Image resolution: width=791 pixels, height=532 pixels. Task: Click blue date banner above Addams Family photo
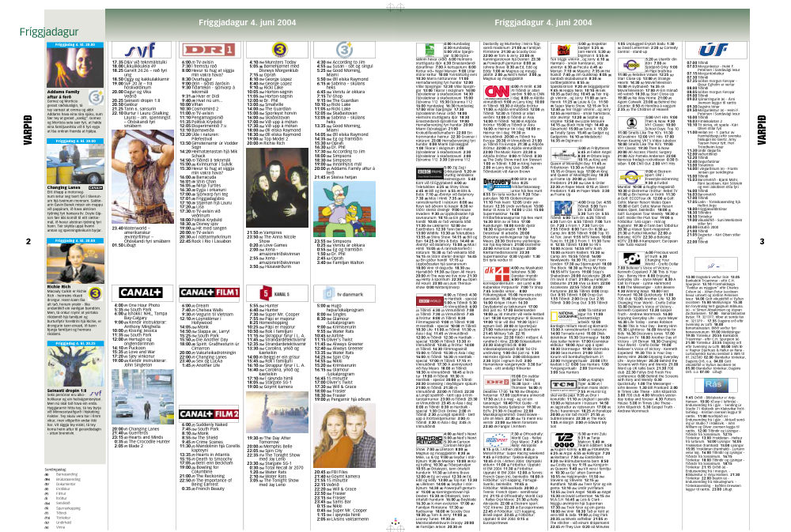point(75,45)
